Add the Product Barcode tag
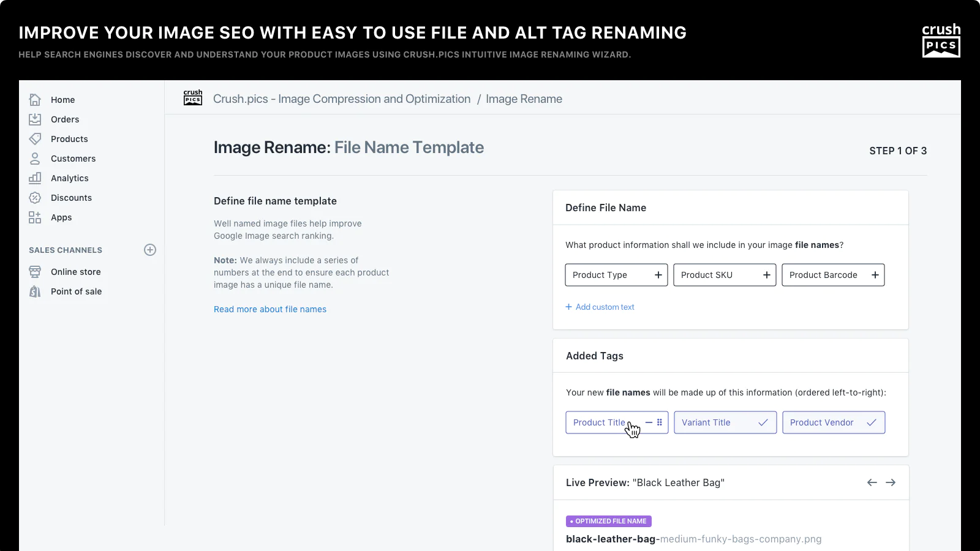The image size is (980, 551). point(875,275)
